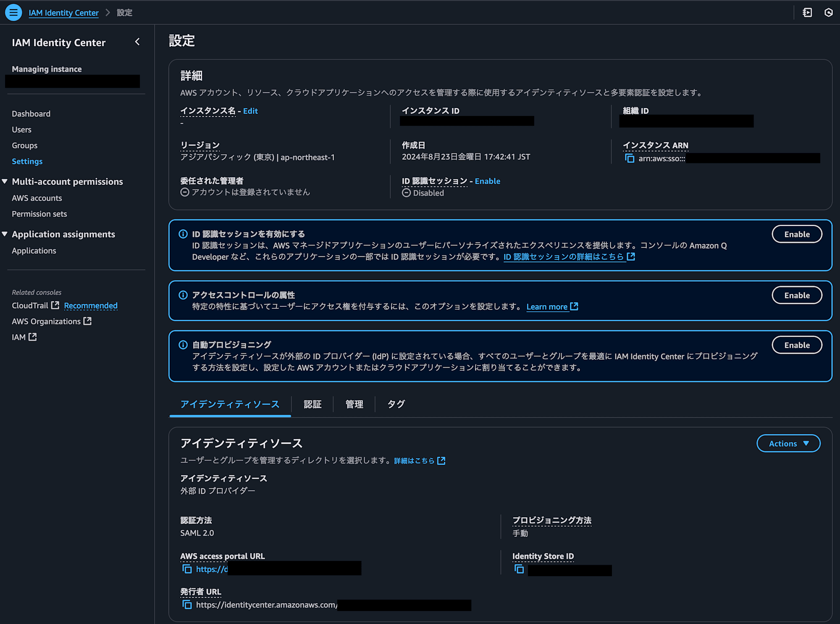Click the copy icon next to AWS access portal URL
The image size is (840, 624).
coord(186,569)
